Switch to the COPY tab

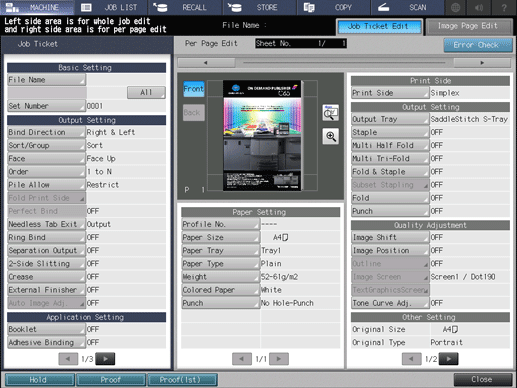point(333,7)
